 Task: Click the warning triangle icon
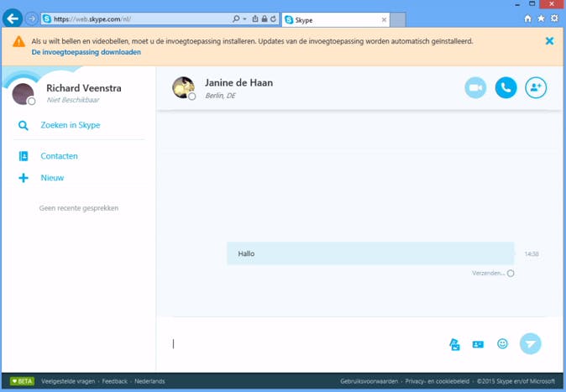pyautogui.click(x=18, y=41)
